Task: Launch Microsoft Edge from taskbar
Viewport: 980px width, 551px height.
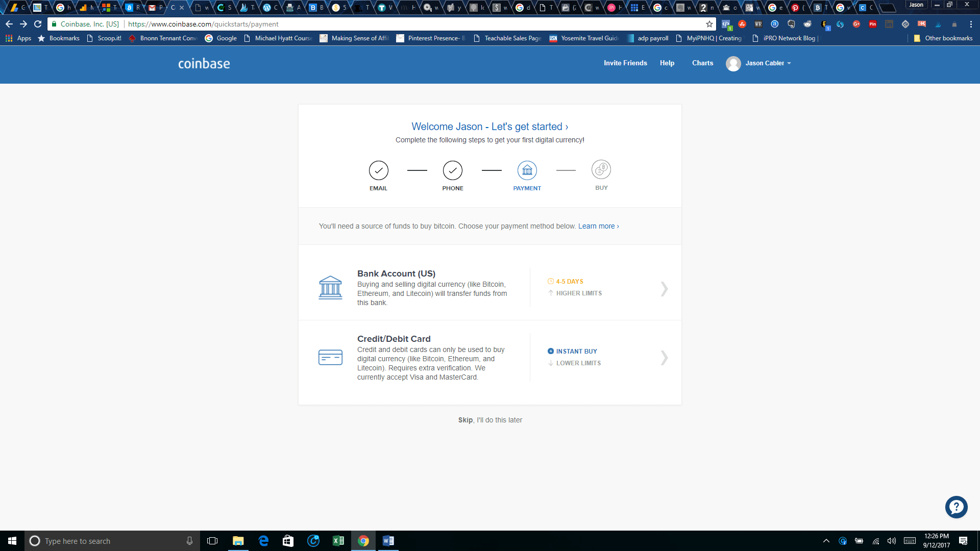Action: point(263,541)
